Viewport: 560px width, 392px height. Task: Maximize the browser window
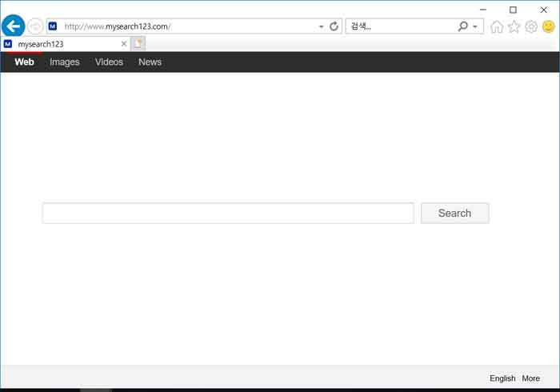pos(513,10)
